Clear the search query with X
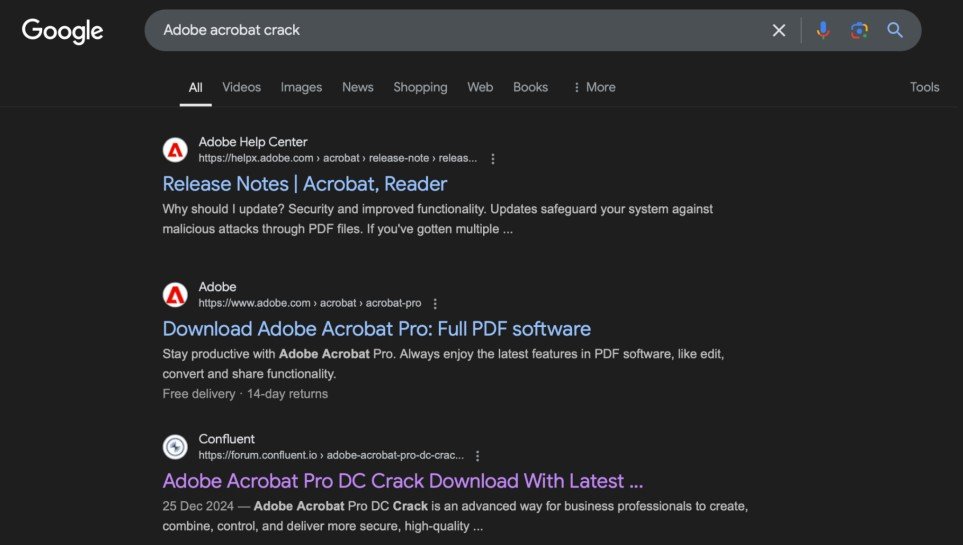The height and width of the screenshot is (545, 963). click(x=779, y=30)
